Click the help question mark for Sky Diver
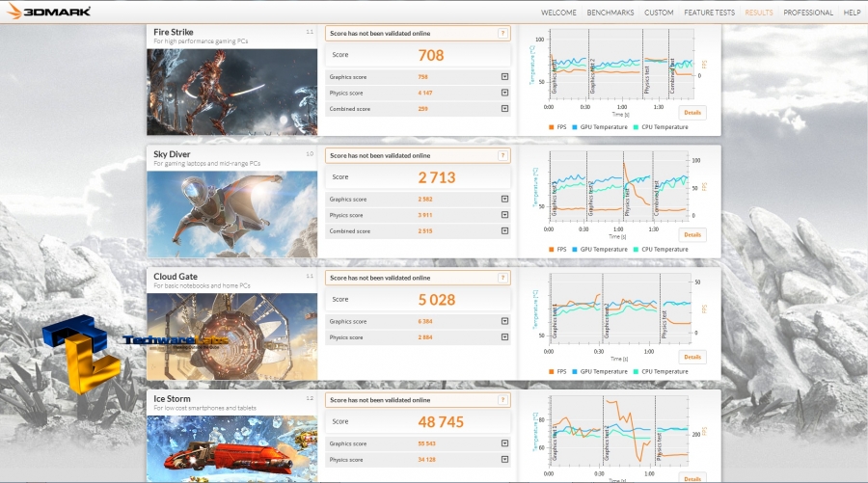Screen dimensions: 868x483 tap(502, 155)
